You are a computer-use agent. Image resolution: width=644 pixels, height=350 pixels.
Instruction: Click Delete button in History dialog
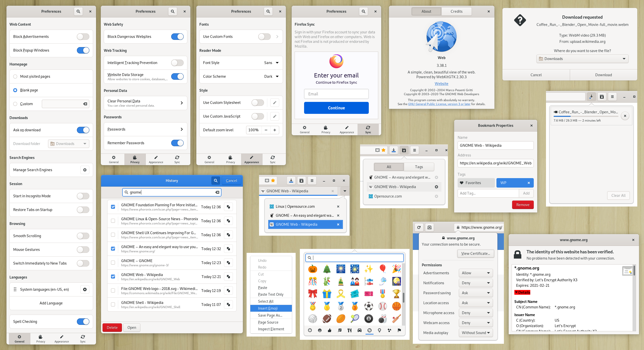pyautogui.click(x=112, y=328)
